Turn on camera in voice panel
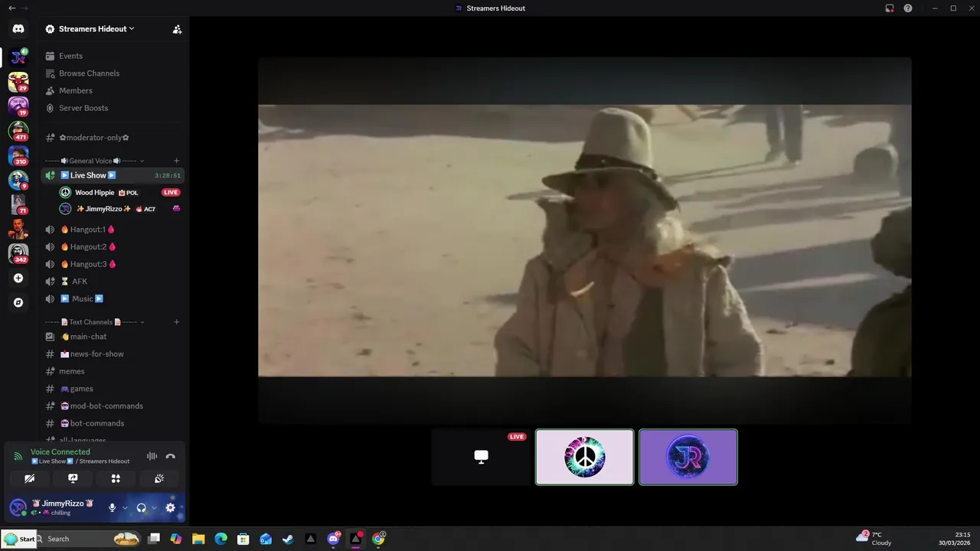Viewport: 980px width, 551px height. click(x=29, y=478)
